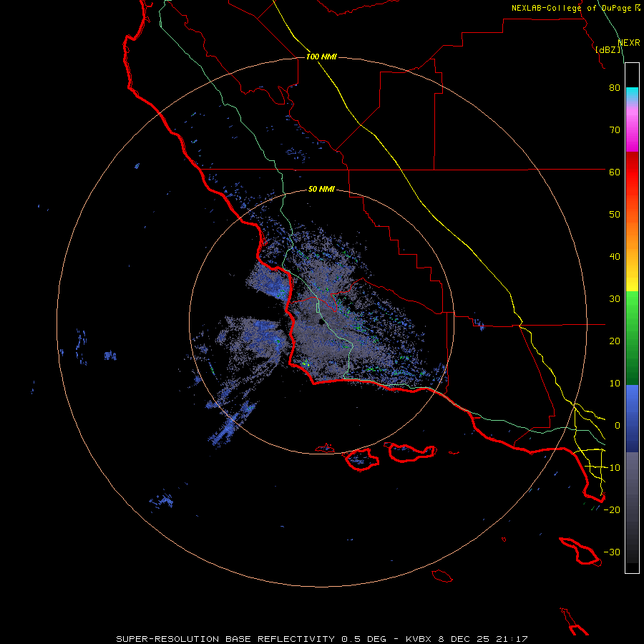
Task: Click the 40 value on the dBZ scale
Action: pyautogui.click(x=615, y=257)
